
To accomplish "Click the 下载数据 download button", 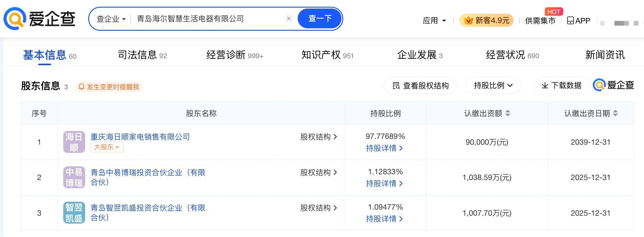I will [x=562, y=86].
